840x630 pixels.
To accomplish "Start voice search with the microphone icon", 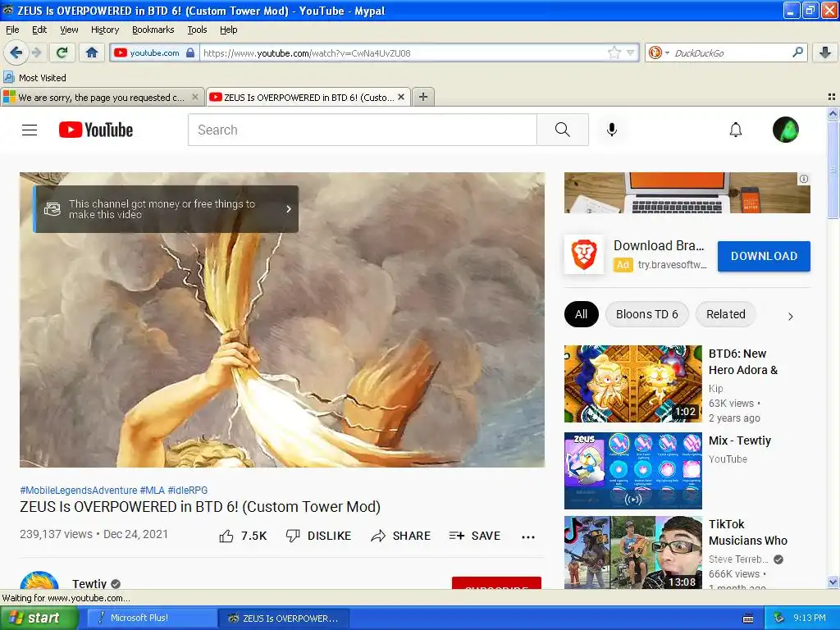I will [x=612, y=130].
